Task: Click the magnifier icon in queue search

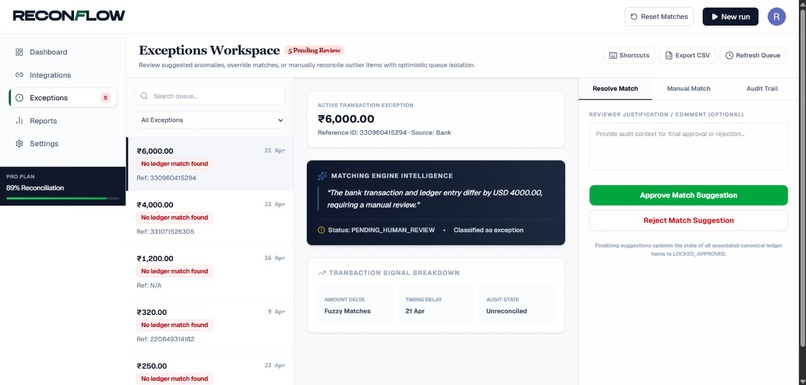Action: coord(144,96)
